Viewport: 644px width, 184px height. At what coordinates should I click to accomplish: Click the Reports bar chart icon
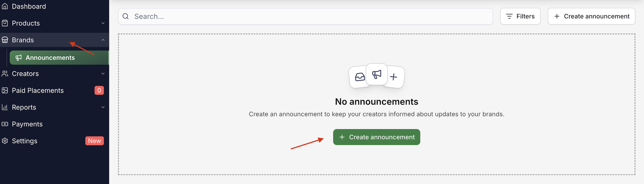(5, 107)
